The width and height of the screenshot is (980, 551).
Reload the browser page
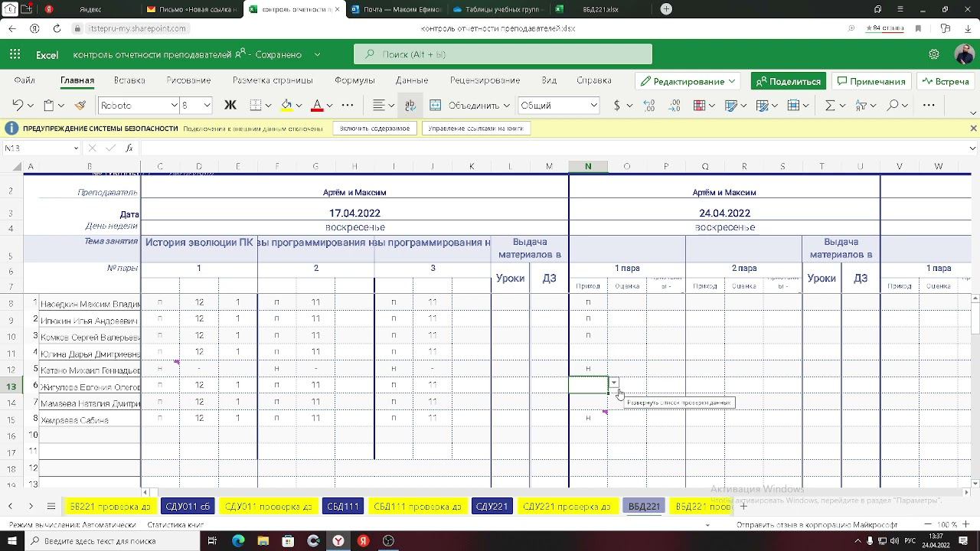[57, 28]
